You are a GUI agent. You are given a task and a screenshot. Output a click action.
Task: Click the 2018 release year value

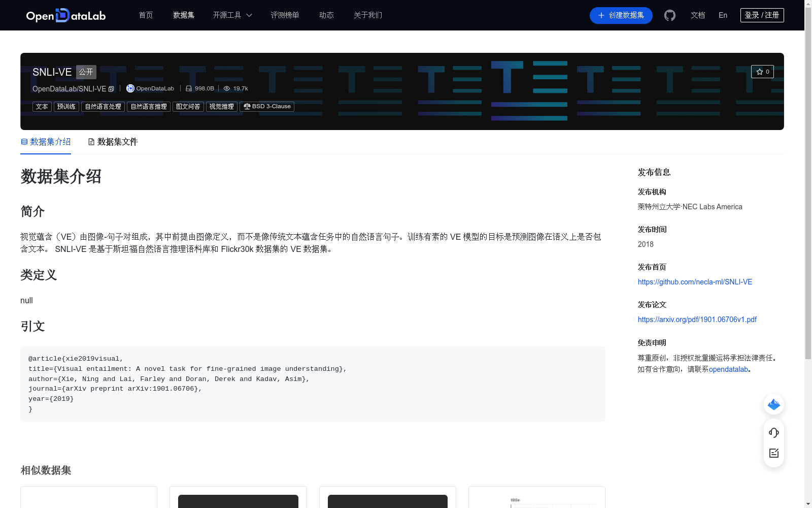pyautogui.click(x=646, y=244)
